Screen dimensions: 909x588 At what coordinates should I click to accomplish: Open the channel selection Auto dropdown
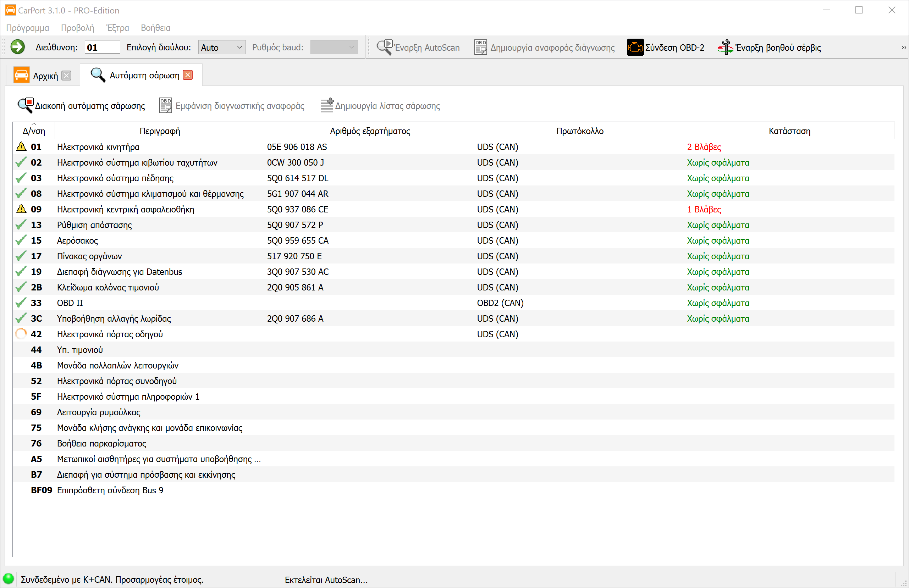[221, 48]
